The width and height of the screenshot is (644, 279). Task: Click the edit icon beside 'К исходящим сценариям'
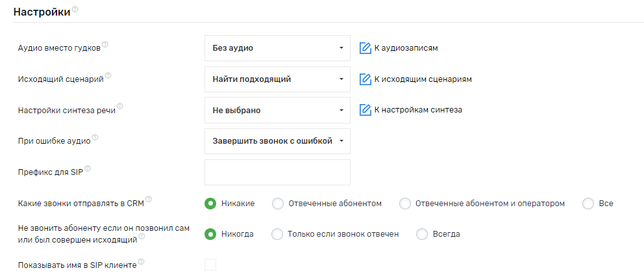[365, 79]
